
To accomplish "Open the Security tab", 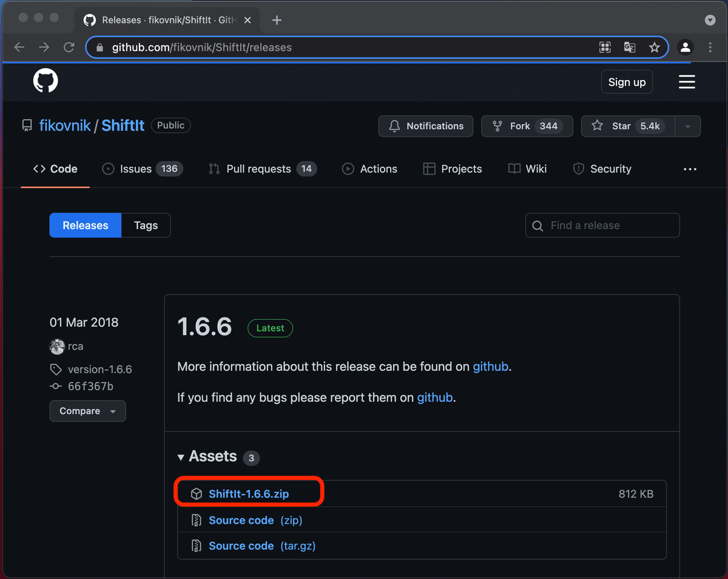I will (x=602, y=169).
